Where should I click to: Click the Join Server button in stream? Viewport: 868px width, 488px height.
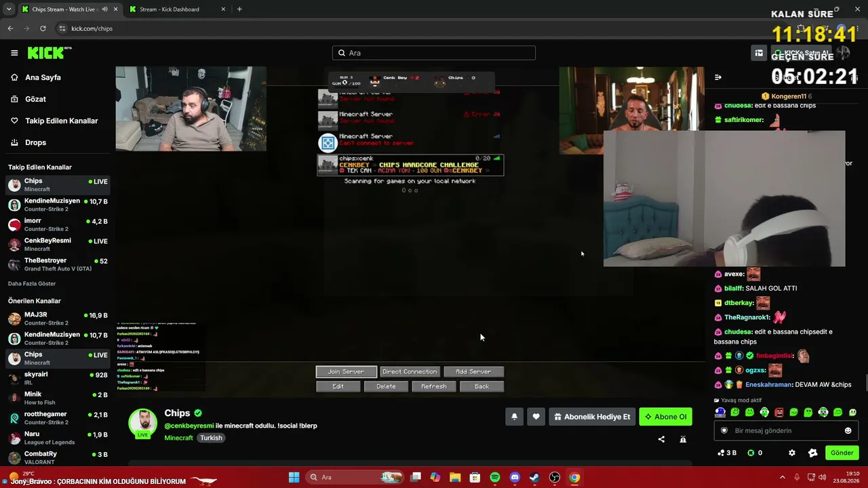click(346, 371)
